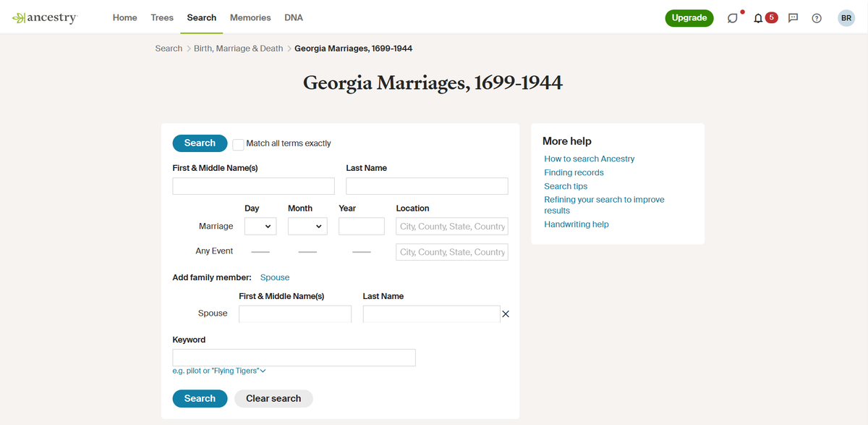Image resolution: width=868 pixels, height=425 pixels.
Task: Remove the Spouse fields via the X icon
Action: click(x=505, y=314)
